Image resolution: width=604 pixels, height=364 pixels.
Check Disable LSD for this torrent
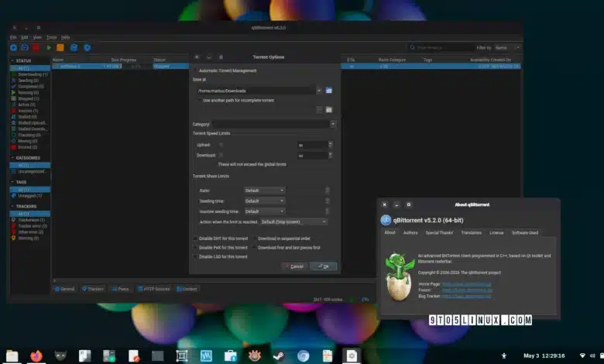tap(195, 256)
